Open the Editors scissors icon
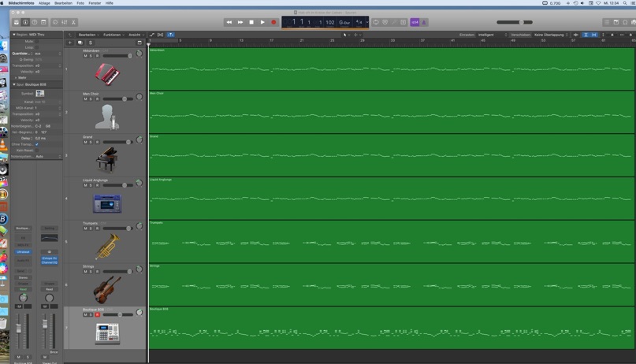This screenshot has height=364, width=636. coord(73,22)
